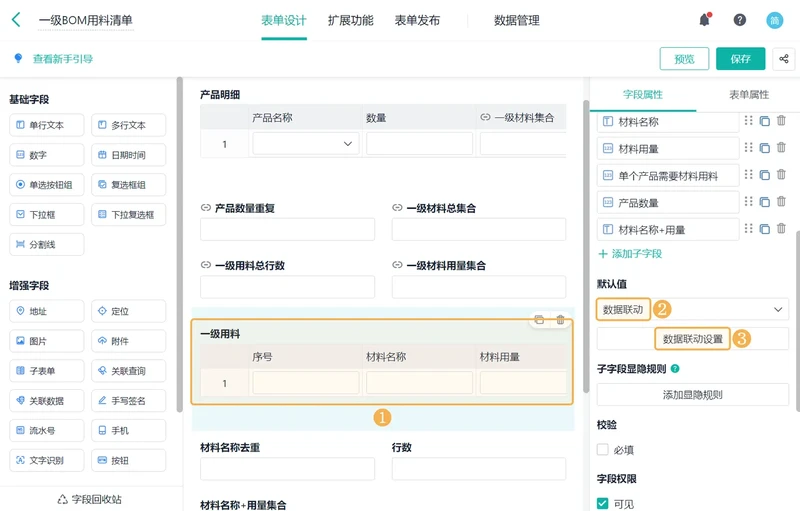800x511 pixels.
Task: Switch to the 表单设计 tab
Action: point(284,20)
